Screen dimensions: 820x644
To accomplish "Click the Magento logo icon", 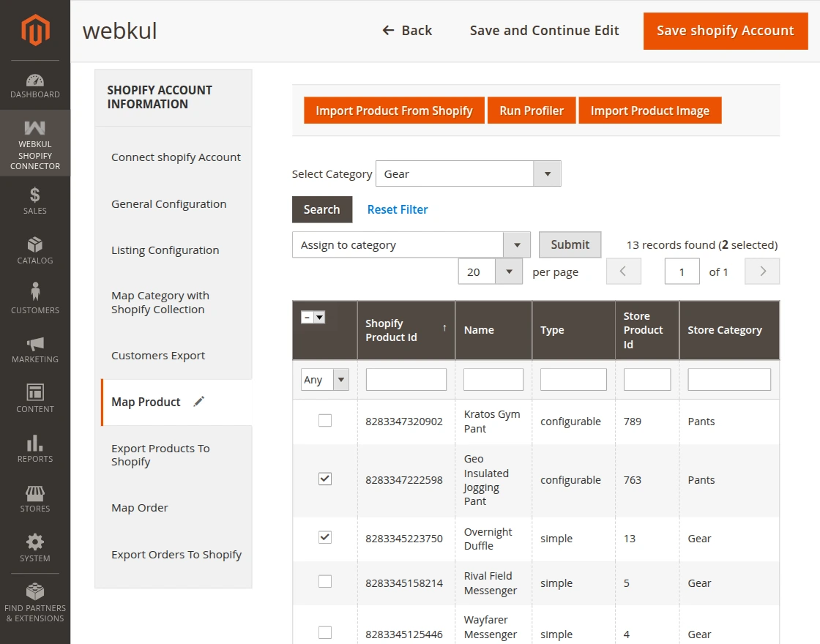I will click(x=35, y=29).
